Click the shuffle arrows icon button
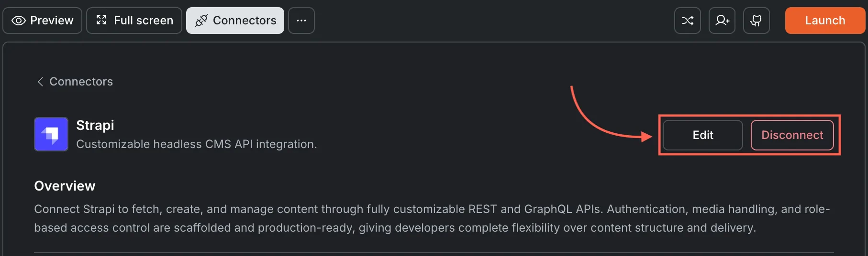 coord(688,21)
